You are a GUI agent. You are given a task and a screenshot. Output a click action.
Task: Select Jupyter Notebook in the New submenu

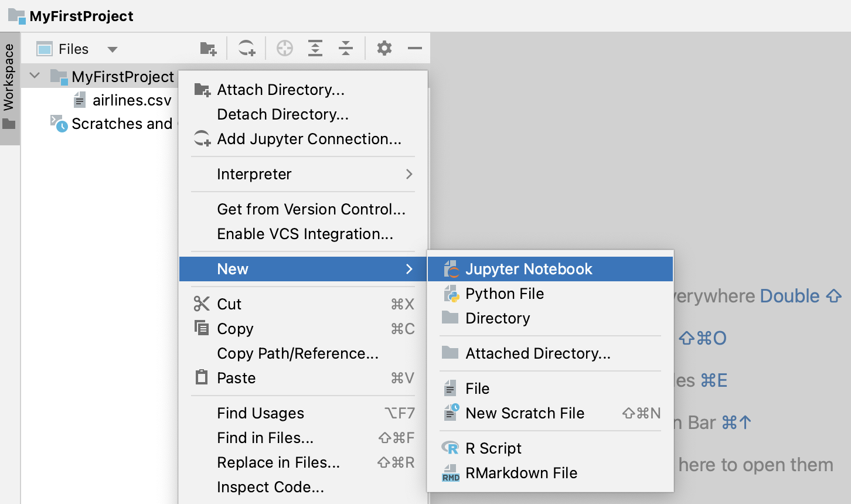[528, 268]
